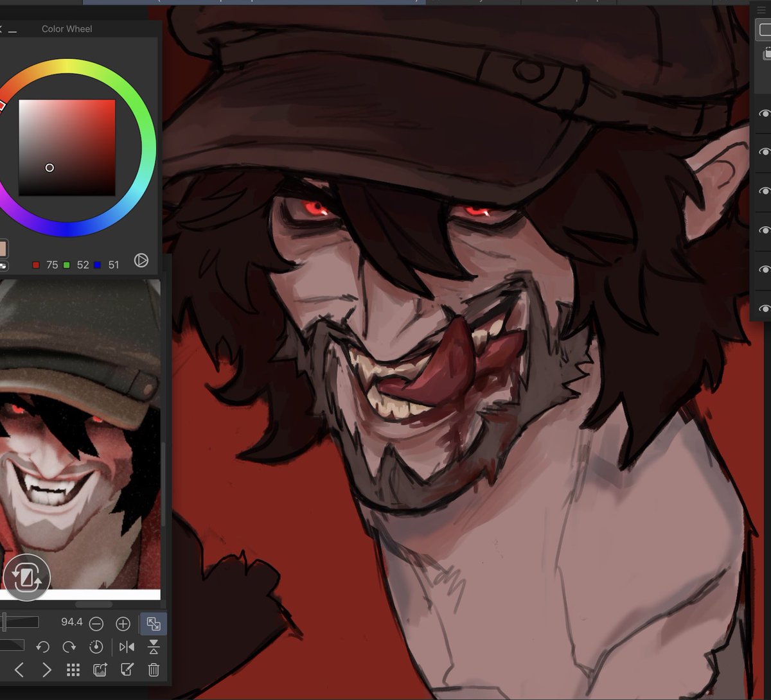Flip the Sub View image horizontally
Image resolution: width=771 pixels, height=700 pixels.
[127, 647]
